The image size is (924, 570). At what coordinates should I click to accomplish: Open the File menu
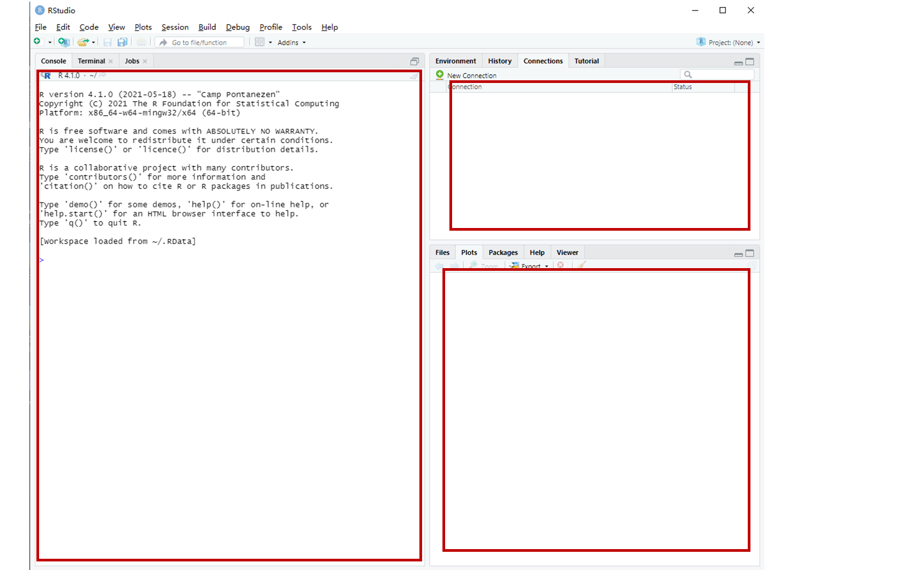41,27
